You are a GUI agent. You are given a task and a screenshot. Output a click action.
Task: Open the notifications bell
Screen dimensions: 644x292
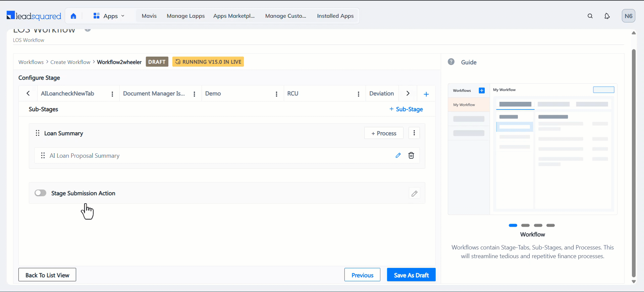click(x=607, y=16)
